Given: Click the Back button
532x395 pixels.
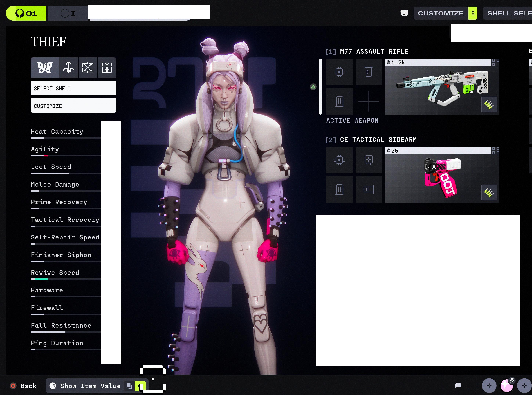Looking at the screenshot, I should pyautogui.click(x=24, y=386).
